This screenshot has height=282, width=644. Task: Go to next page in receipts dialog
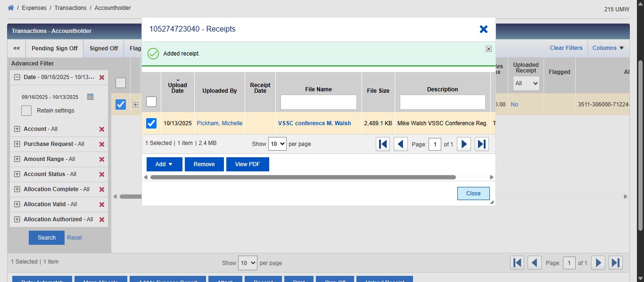point(464,144)
